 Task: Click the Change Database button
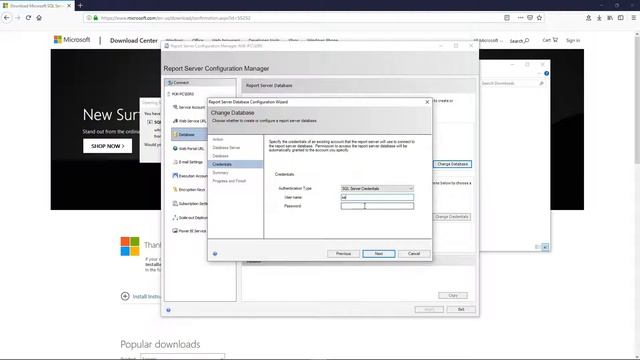(x=452, y=164)
